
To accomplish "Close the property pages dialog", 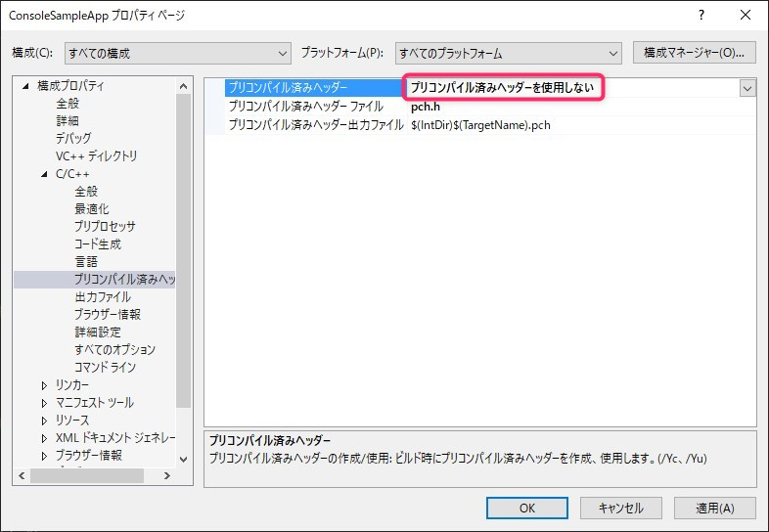I will [746, 16].
